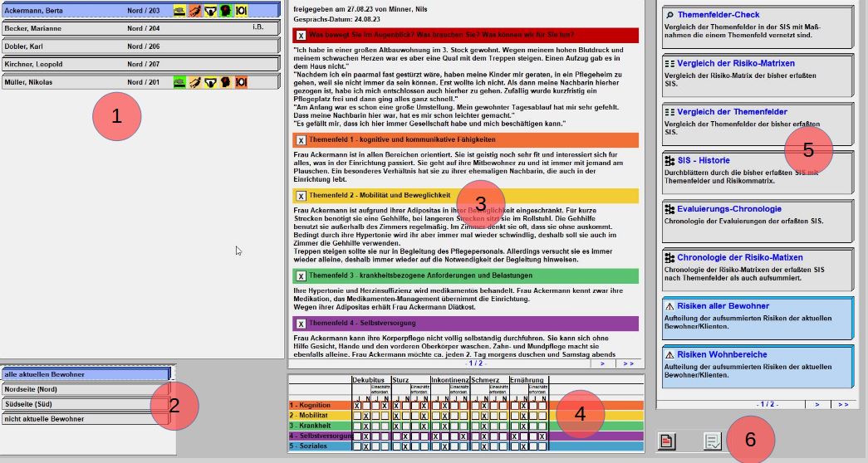Screen dimensions: 868x463
Task: Click the 'i.B.' marker in Becker's row
Action: tap(258, 27)
